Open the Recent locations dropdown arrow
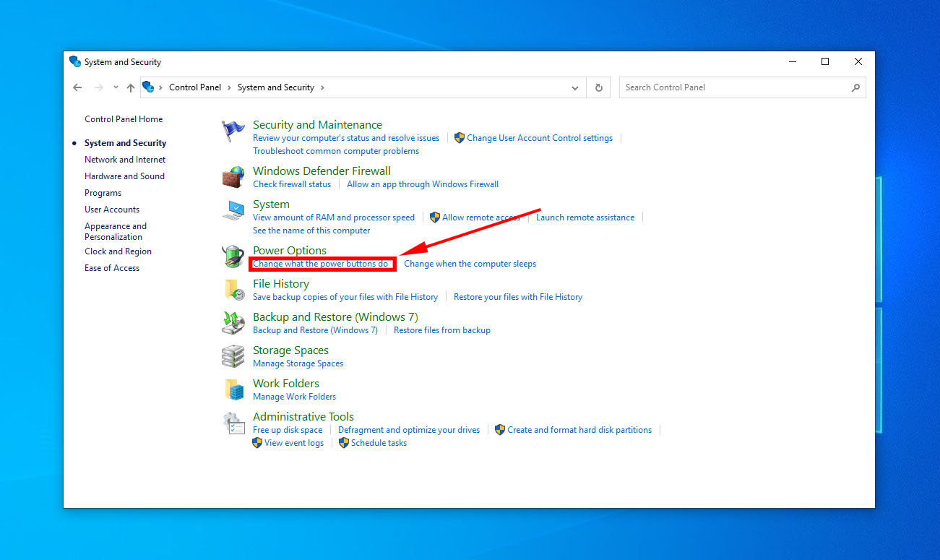Viewport: 940px width, 560px height. point(116,87)
